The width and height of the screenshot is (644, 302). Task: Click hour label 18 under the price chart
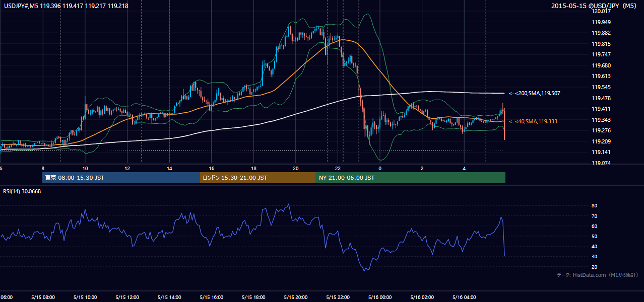[x=253, y=168]
